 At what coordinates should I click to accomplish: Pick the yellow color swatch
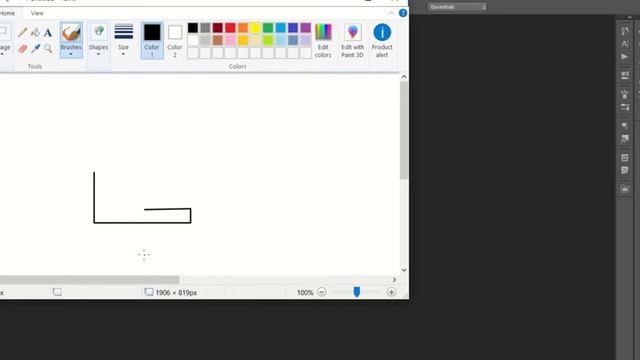255,28
